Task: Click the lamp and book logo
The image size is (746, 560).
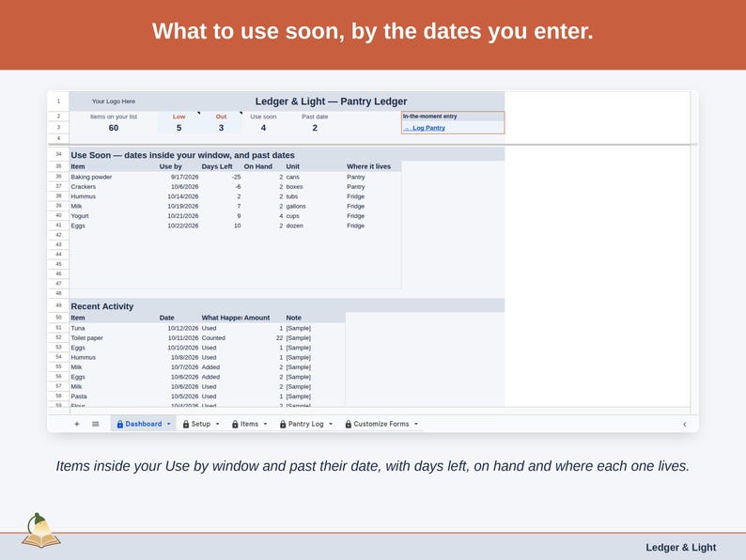Action: (x=41, y=531)
